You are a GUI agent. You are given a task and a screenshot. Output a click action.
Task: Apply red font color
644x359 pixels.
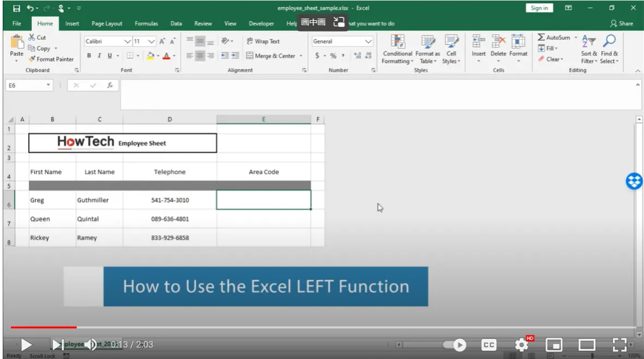click(x=166, y=56)
